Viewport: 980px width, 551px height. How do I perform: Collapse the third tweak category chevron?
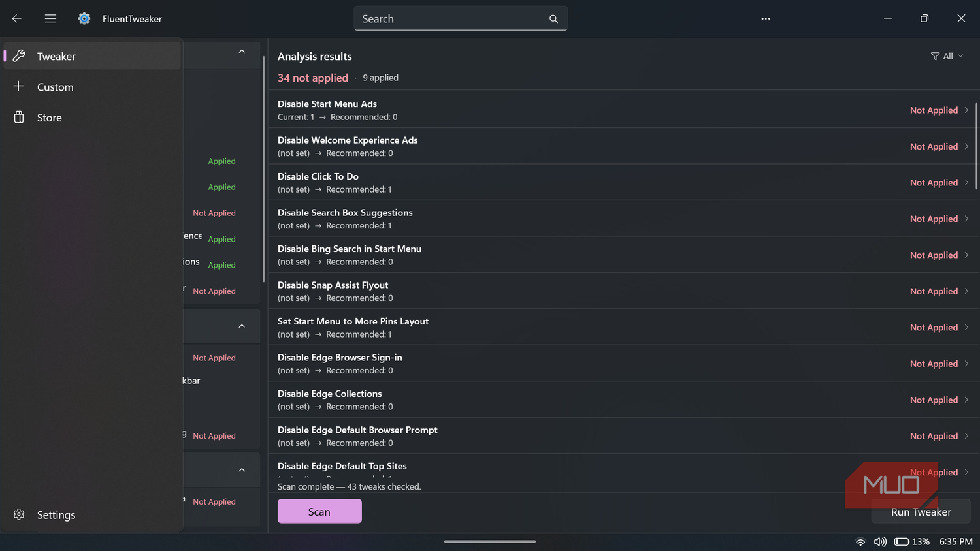[x=242, y=470]
